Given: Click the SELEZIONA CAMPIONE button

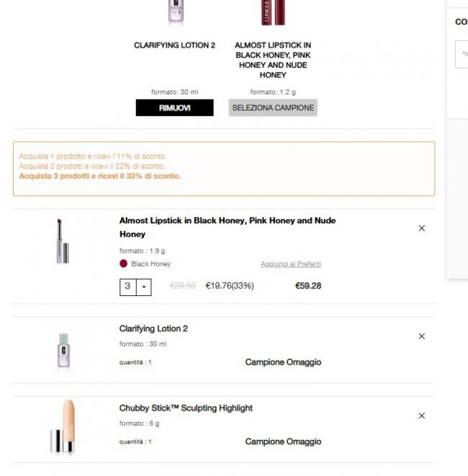Looking at the screenshot, I should click(x=273, y=107).
